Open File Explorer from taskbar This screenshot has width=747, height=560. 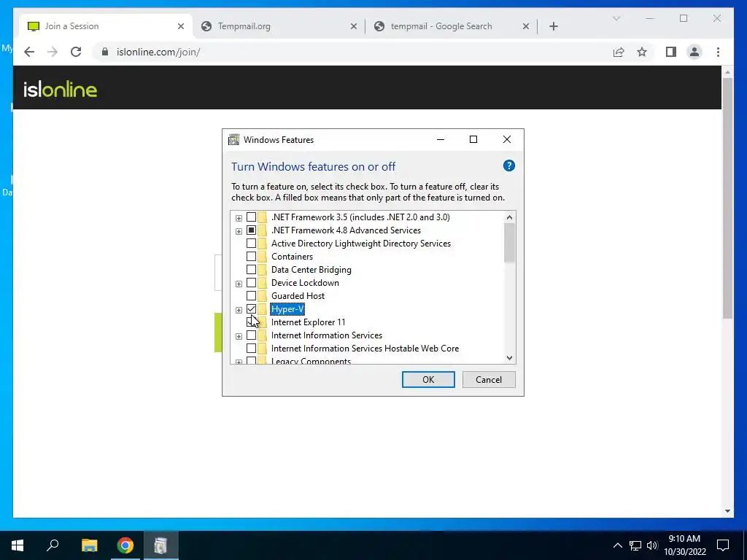point(89,545)
